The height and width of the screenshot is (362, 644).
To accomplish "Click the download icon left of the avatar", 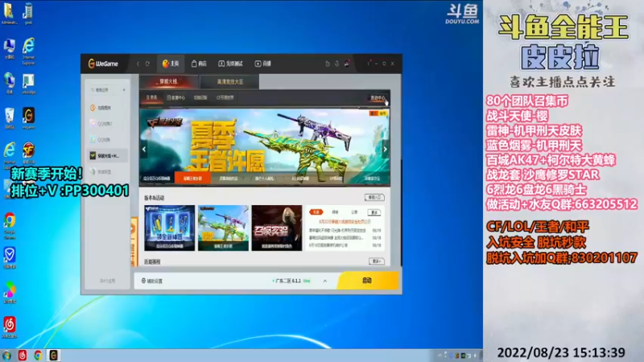I will click(x=336, y=64).
